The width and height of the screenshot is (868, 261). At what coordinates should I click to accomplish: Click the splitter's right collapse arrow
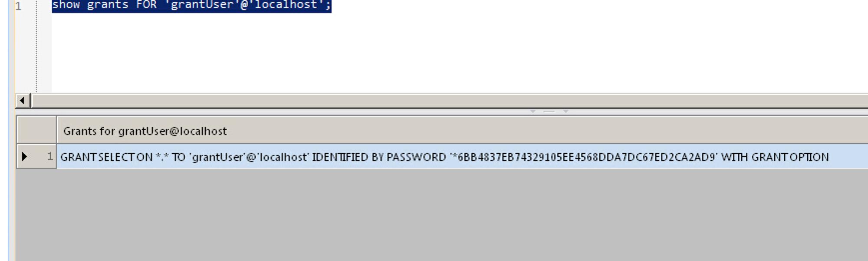[x=566, y=112]
